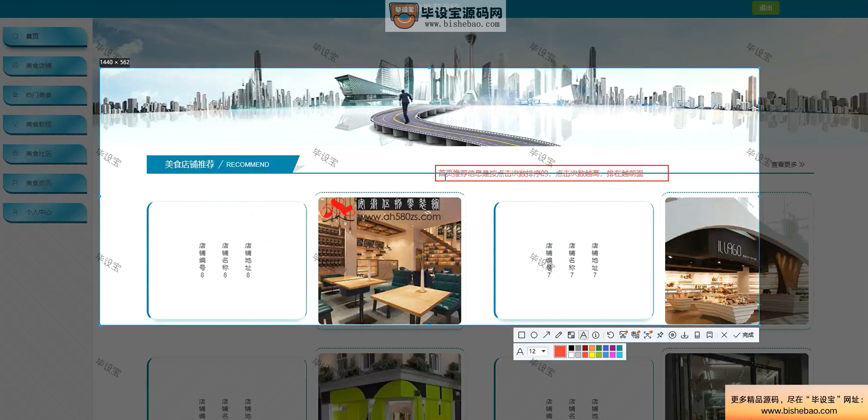
Task: Open the yellow-green storefront photo
Action: pos(390,386)
